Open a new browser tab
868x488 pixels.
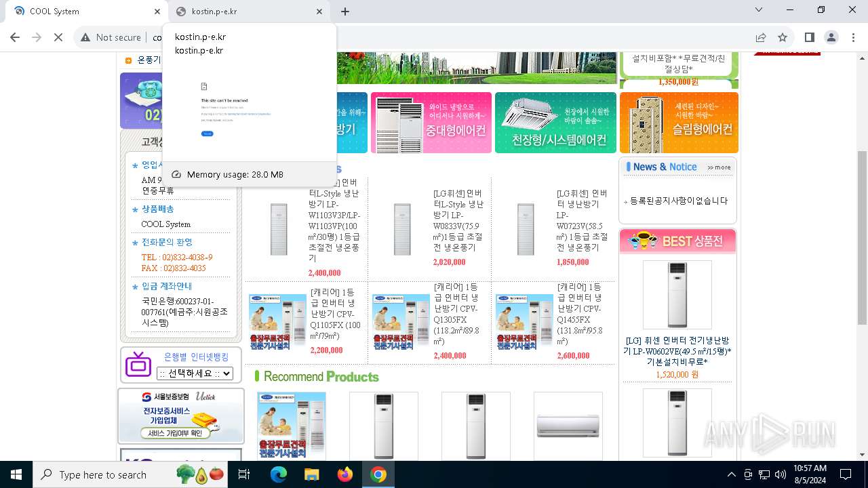click(x=345, y=12)
